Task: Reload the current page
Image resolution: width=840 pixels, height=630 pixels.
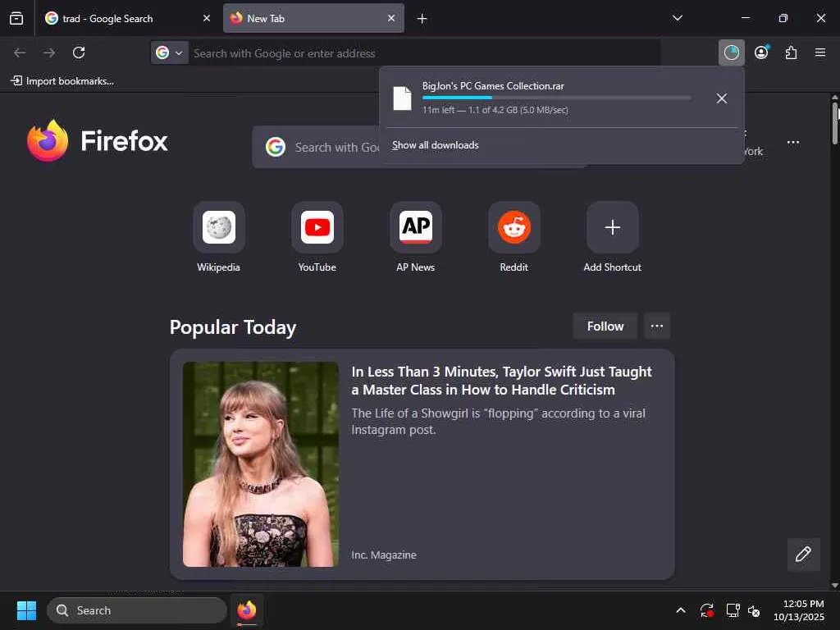Action: coord(79,52)
